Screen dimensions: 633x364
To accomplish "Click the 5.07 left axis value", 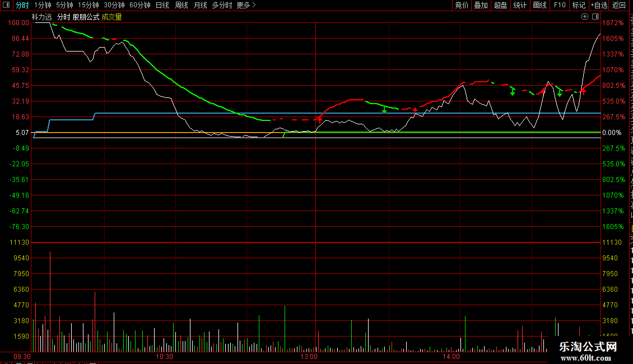I will coord(22,133).
